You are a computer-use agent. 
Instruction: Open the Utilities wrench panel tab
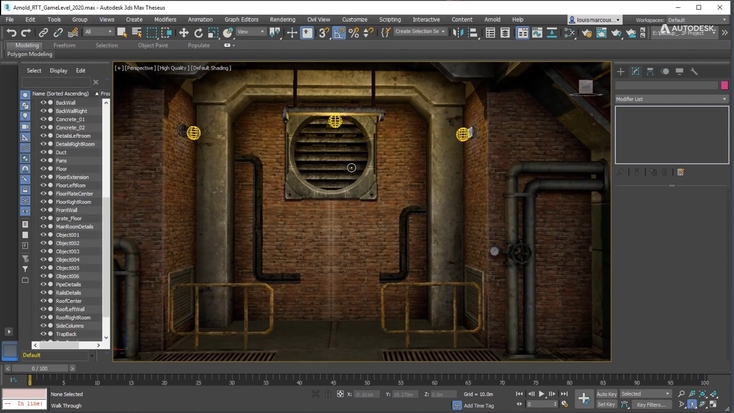(694, 72)
